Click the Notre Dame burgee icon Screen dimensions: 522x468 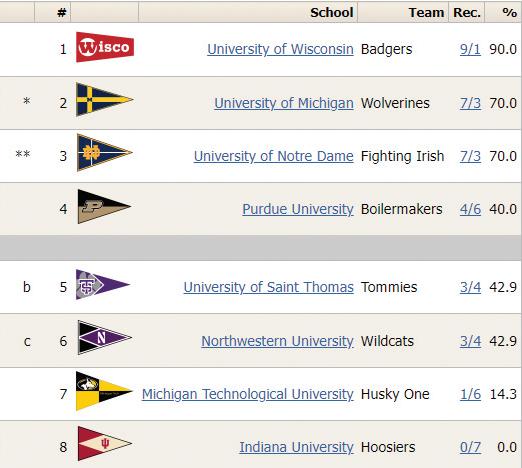coord(105,152)
